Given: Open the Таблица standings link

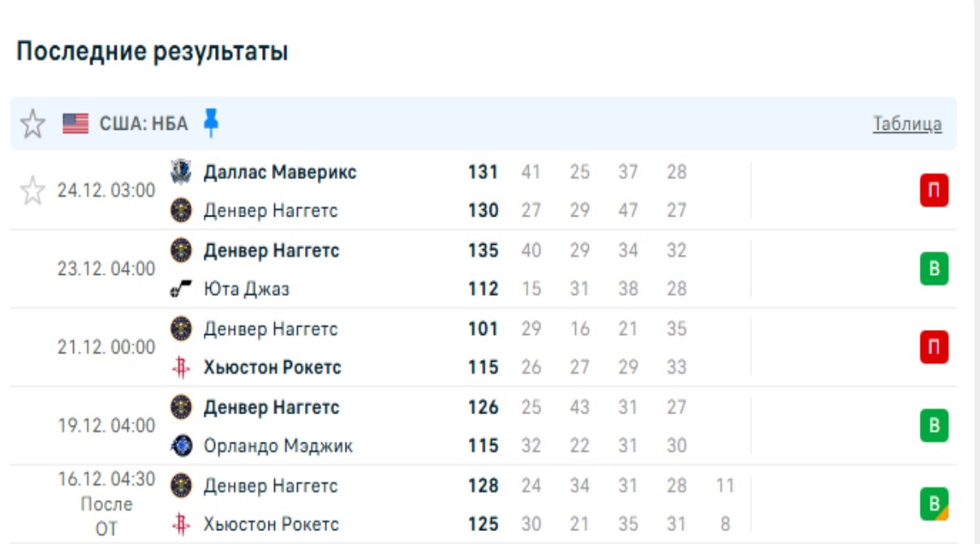Looking at the screenshot, I should coord(907,124).
